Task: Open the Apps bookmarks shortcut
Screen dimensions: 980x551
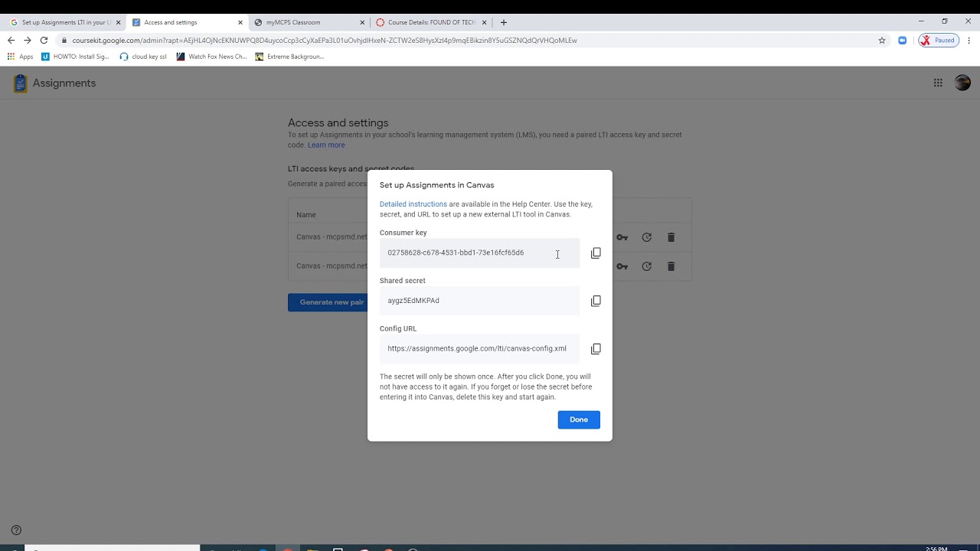Action: point(21,57)
